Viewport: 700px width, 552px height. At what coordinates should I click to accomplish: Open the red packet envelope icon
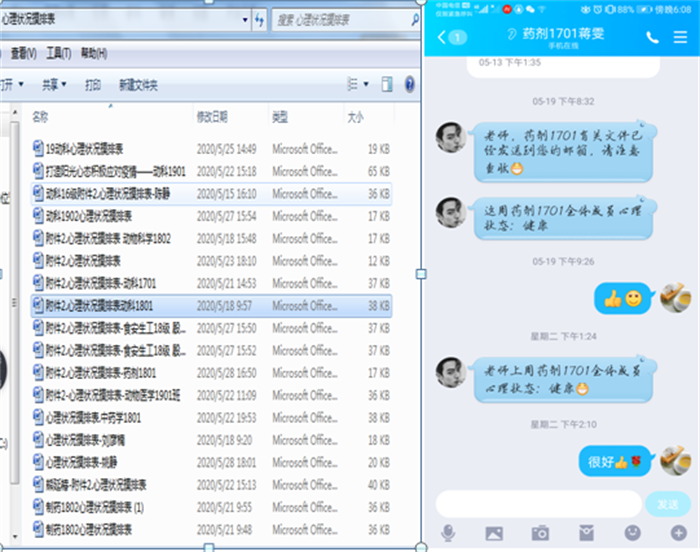point(586,533)
